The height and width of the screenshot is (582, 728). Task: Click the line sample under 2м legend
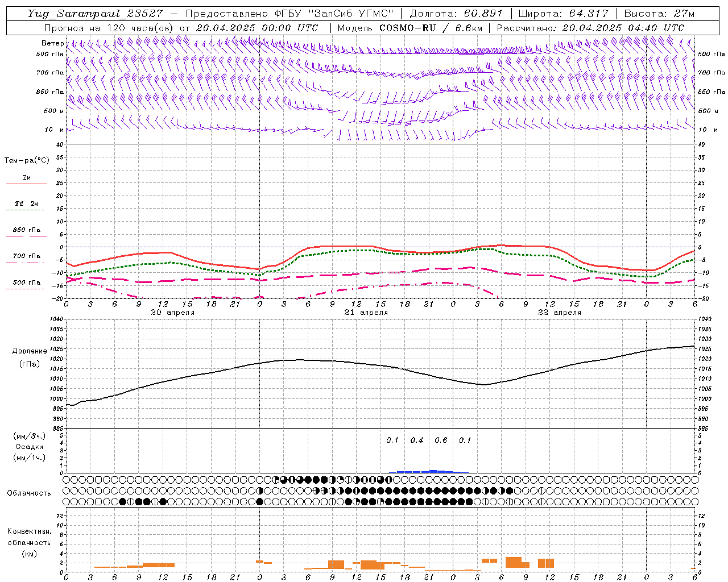[26, 184]
